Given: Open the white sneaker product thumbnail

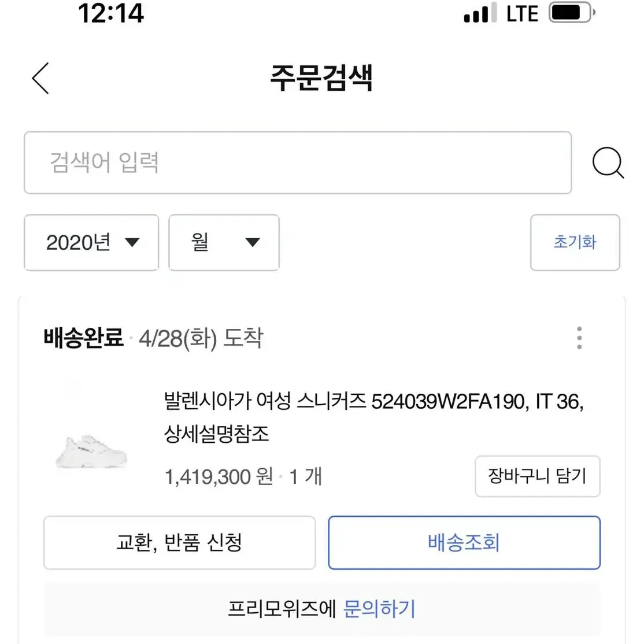Looking at the screenshot, I should click(91, 451).
